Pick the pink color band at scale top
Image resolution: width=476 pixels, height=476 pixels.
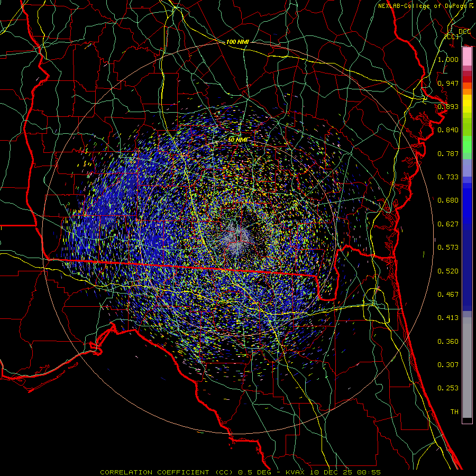[x=467, y=57]
